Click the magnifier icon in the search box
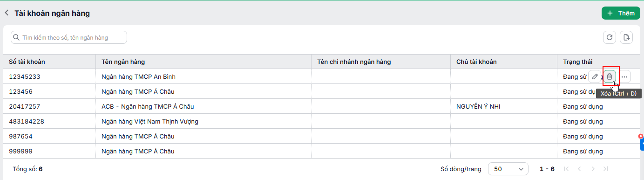This screenshot has height=180, width=644. click(x=16, y=37)
